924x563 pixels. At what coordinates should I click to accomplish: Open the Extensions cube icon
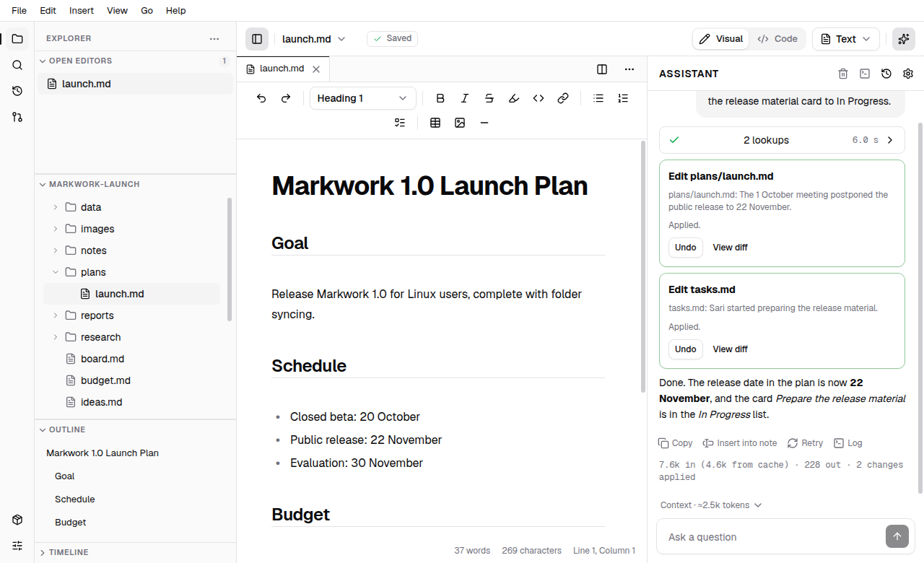pyautogui.click(x=17, y=520)
